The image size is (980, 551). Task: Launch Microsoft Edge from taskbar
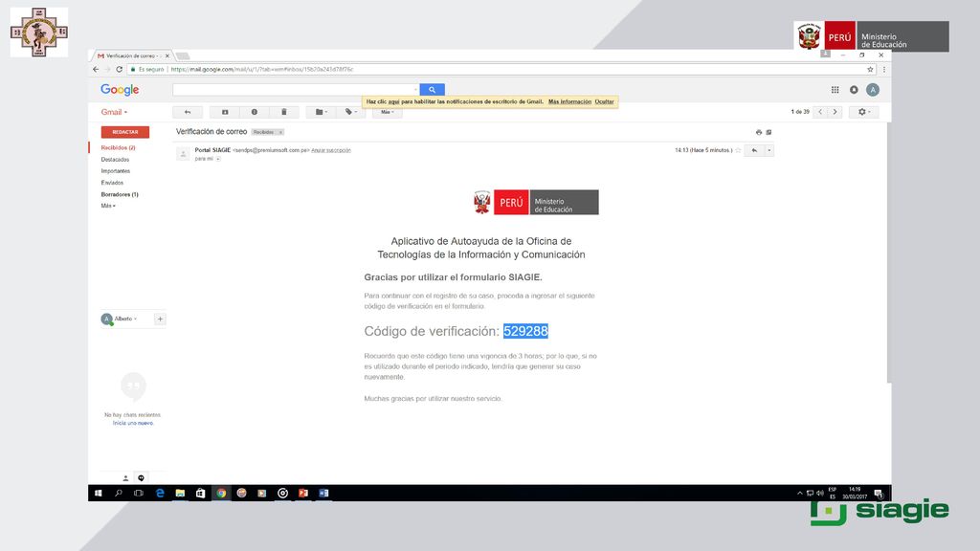pos(160,493)
